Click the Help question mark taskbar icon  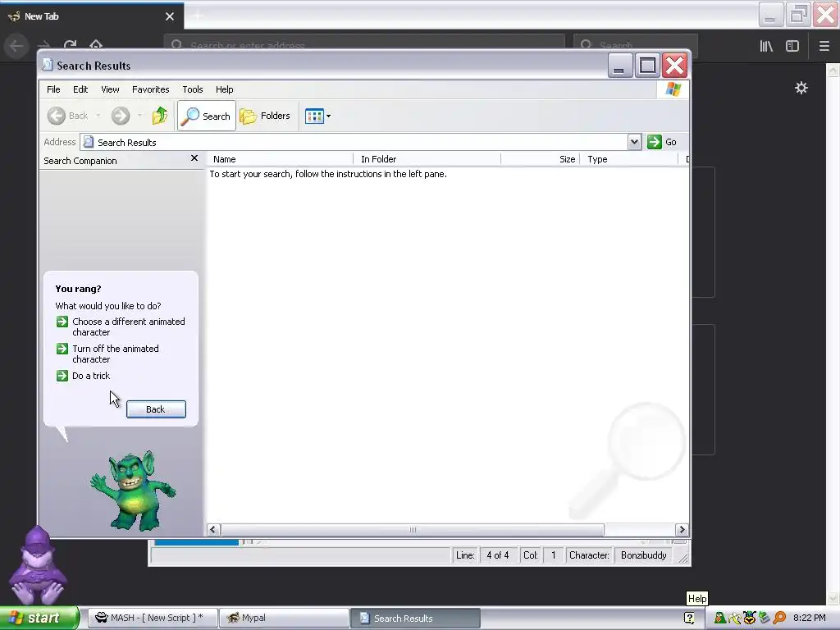tap(689, 618)
